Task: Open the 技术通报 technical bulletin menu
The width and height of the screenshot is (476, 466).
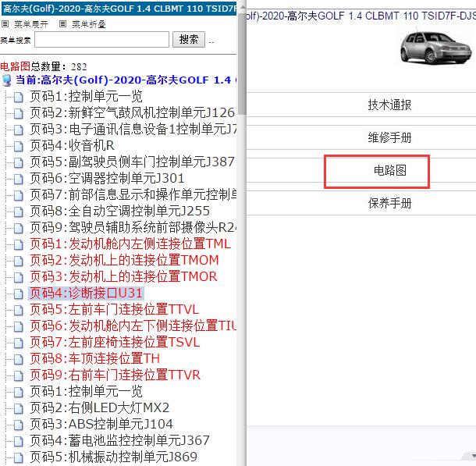Action: tap(389, 105)
